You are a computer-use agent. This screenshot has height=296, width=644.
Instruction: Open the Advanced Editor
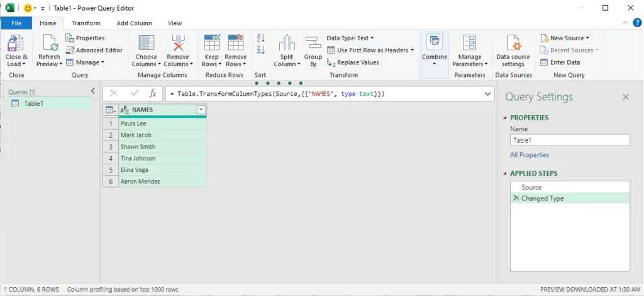tap(94, 50)
